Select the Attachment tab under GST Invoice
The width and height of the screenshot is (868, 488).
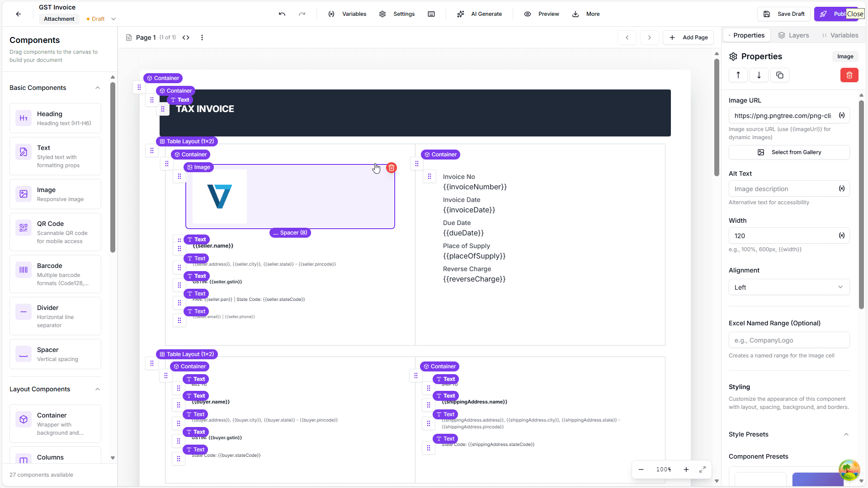[59, 19]
